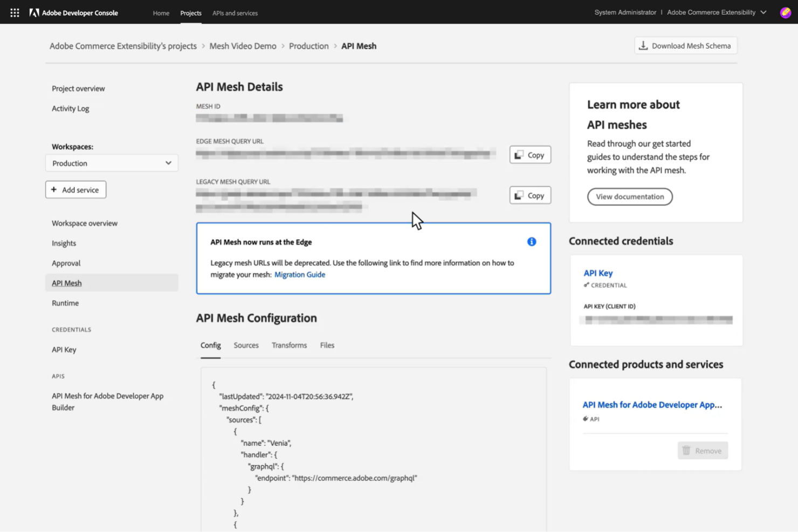The image size is (798, 532).
Task: Copy the Edge Mesh Query URL
Action: point(529,155)
